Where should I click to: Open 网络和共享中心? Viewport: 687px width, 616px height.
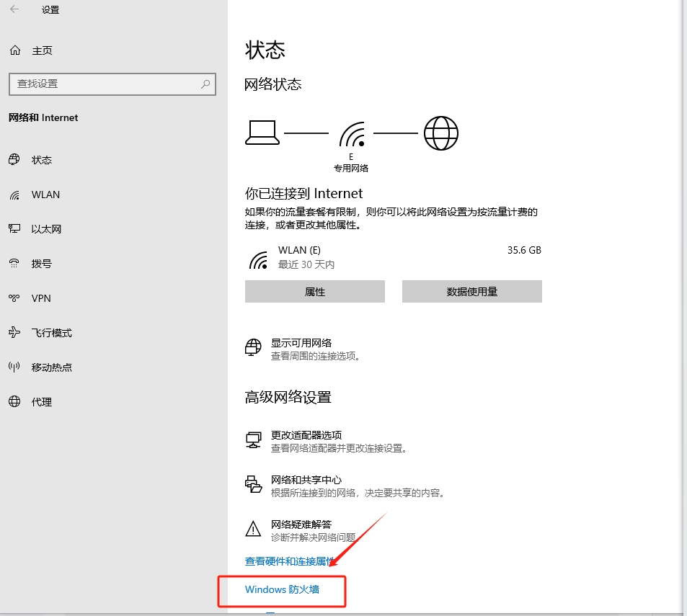click(x=253, y=484)
